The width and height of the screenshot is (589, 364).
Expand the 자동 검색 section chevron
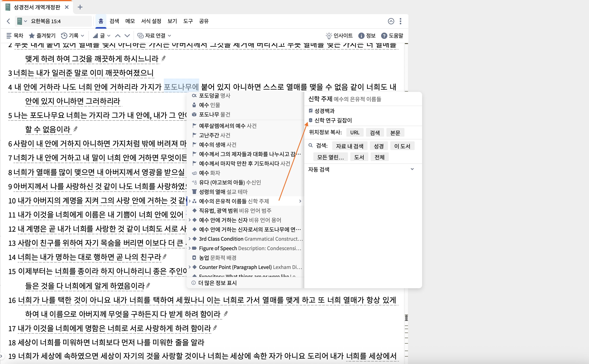click(x=412, y=169)
